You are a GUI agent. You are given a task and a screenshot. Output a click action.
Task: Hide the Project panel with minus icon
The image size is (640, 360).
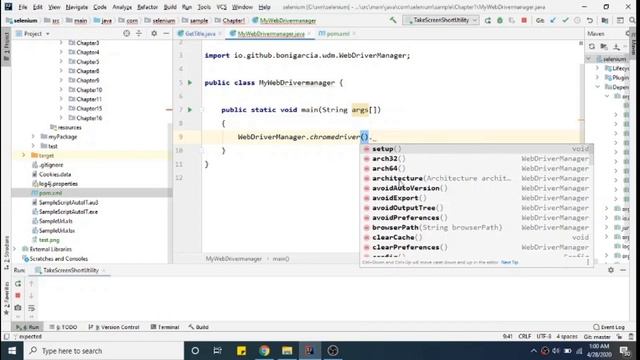click(166, 33)
